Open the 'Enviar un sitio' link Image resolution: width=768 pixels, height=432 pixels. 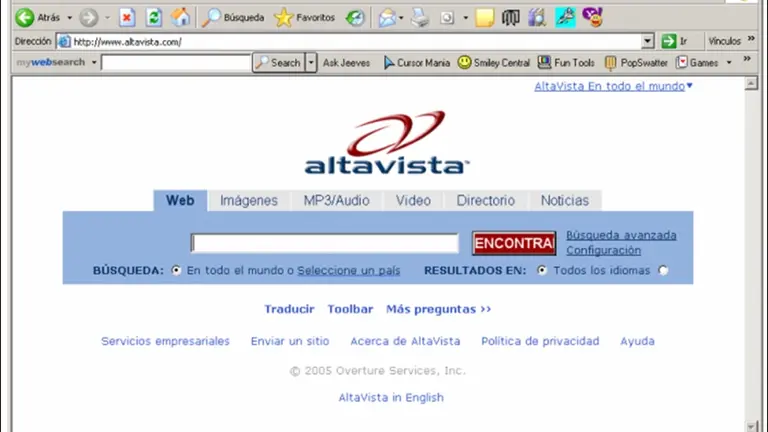click(290, 341)
